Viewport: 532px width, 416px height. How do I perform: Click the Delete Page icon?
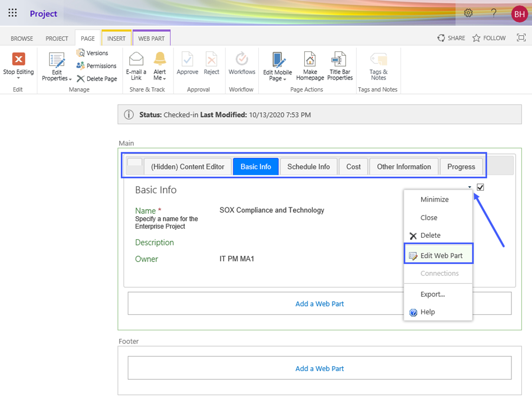pyautogui.click(x=81, y=79)
